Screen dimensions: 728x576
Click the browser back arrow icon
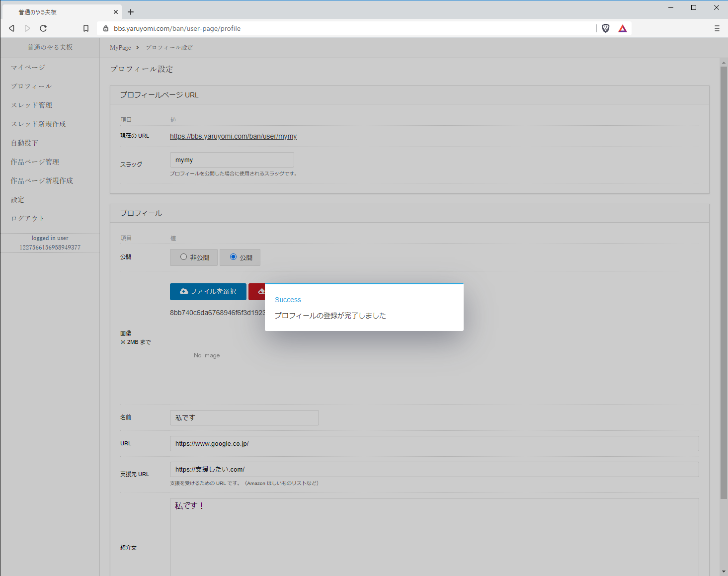tap(11, 28)
